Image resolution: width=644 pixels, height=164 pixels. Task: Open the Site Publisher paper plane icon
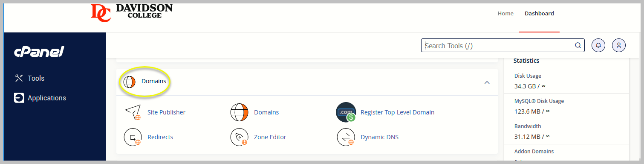click(x=133, y=112)
